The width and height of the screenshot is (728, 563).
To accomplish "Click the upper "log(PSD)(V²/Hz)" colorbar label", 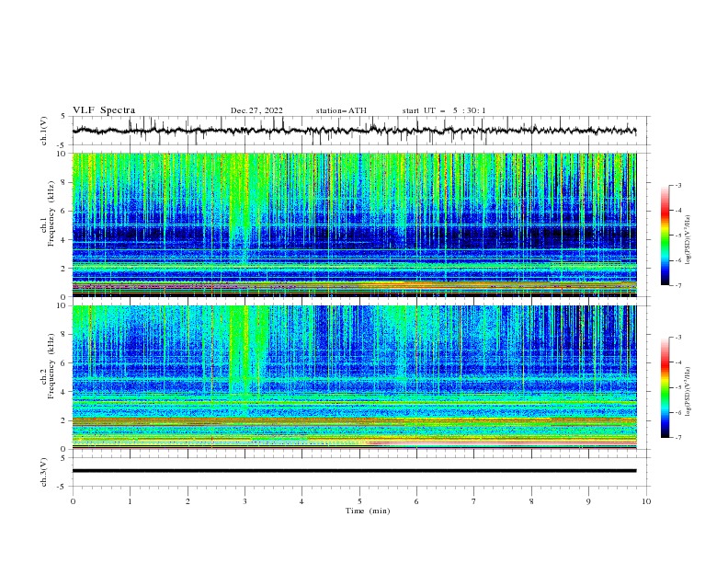I will 688,240.
